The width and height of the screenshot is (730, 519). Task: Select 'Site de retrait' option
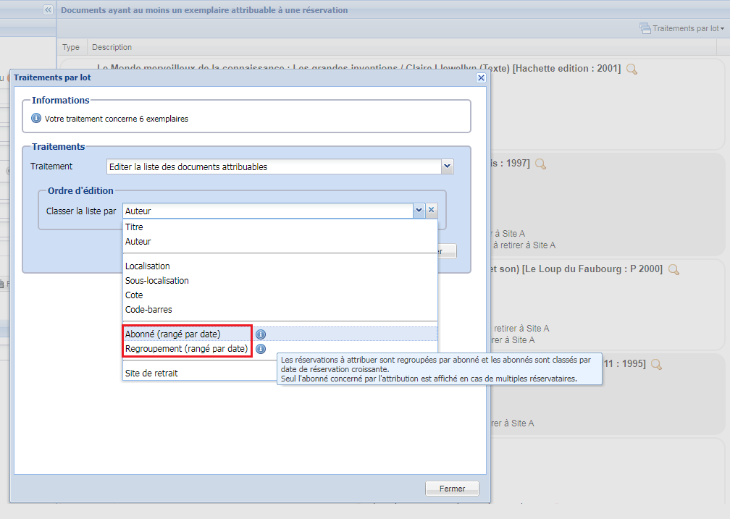(151, 373)
